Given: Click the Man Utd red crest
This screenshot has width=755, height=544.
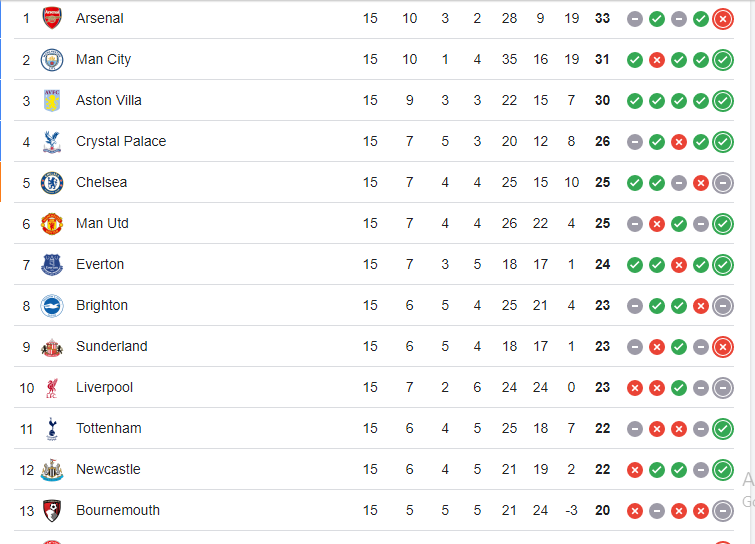Looking at the screenshot, I should (x=52, y=223).
